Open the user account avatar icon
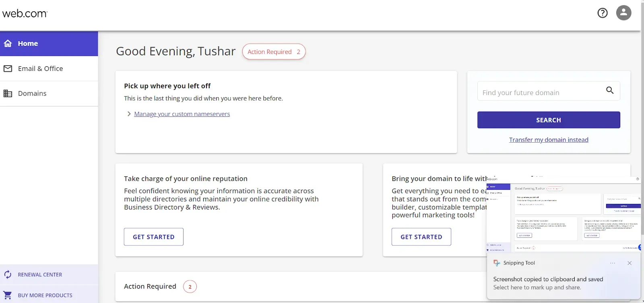This screenshot has height=303, width=644. click(x=623, y=13)
